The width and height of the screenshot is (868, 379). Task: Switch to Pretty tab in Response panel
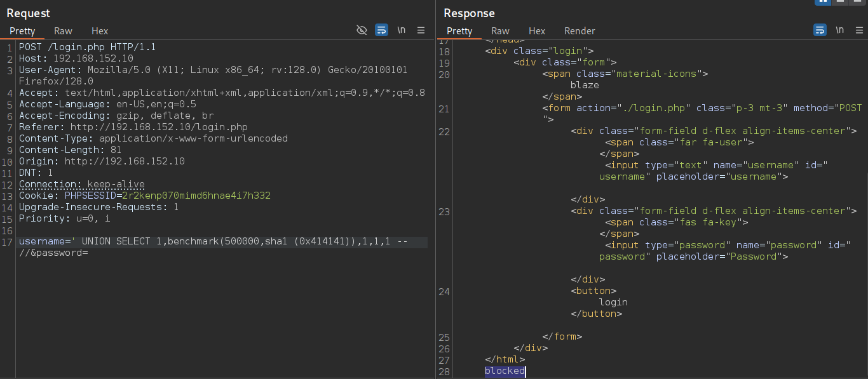click(x=459, y=30)
